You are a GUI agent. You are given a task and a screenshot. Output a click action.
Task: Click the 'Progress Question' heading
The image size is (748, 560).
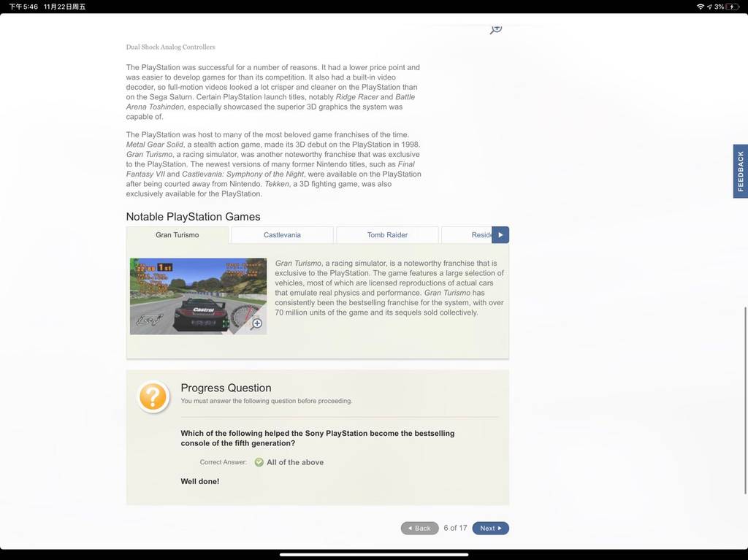pyautogui.click(x=226, y=388)
